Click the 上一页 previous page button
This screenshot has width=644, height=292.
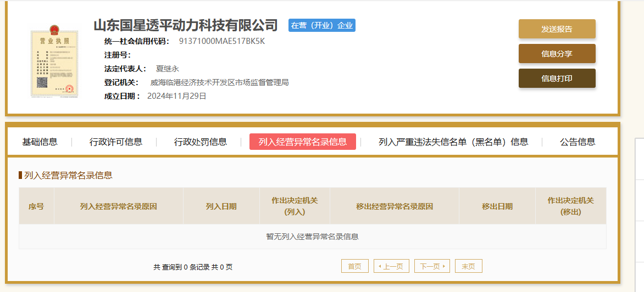tap(391, 266)
